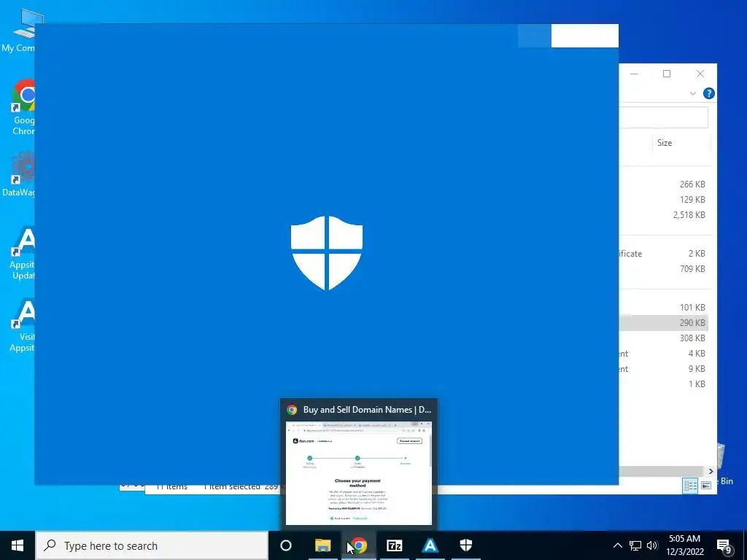Screen dimensions: 747x560
Task: Select the file row sized 101 KB
Action: (663, 308)
